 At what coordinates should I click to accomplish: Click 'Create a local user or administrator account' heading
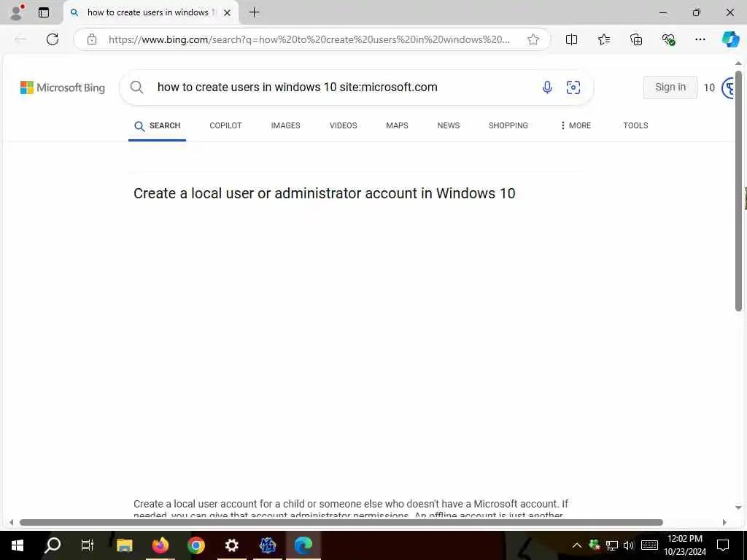point(324,193)
